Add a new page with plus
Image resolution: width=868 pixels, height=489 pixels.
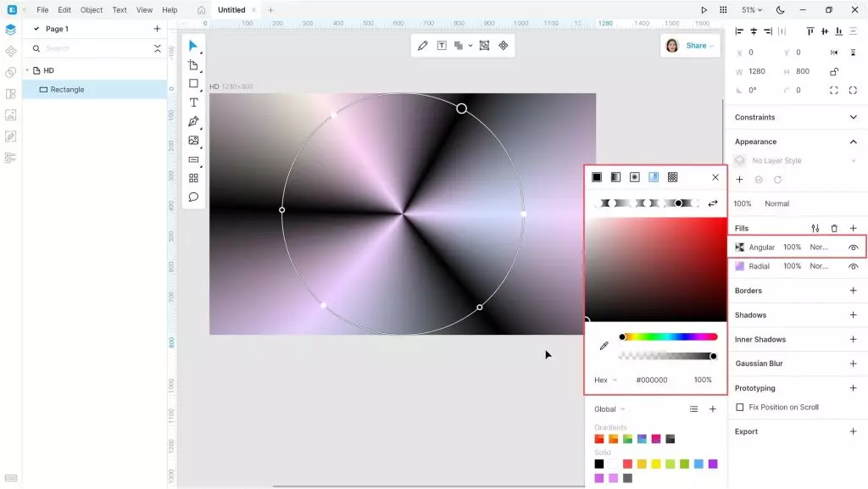(157, 29)
